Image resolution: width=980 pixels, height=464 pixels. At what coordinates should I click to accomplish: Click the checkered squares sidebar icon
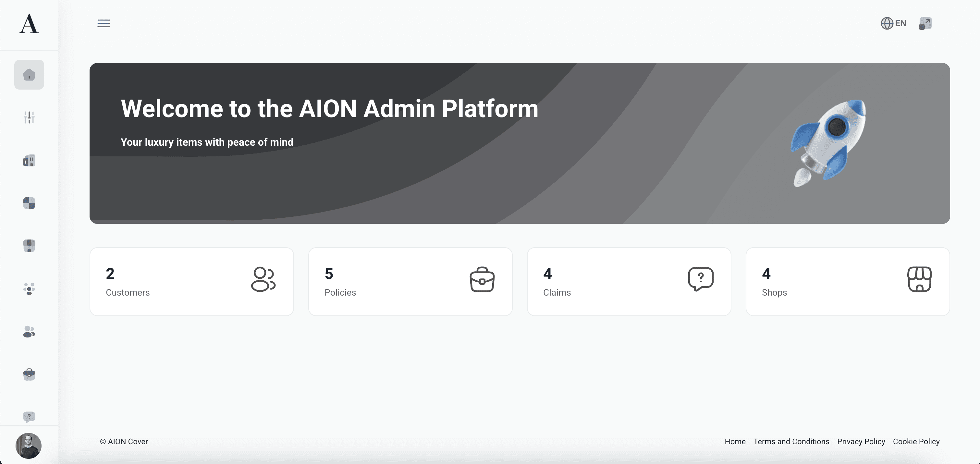point(29,203)
